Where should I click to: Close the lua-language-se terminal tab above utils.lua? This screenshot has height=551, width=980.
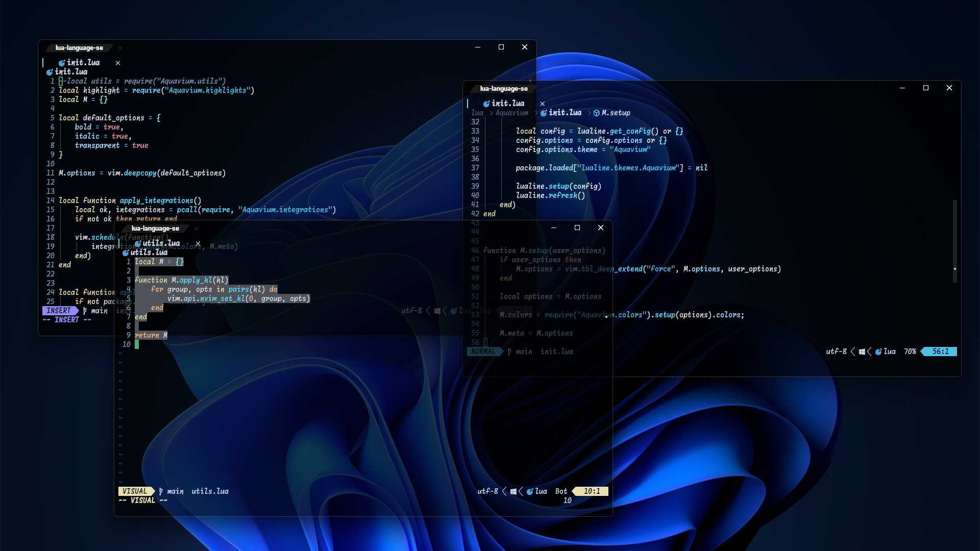(197, 229)
